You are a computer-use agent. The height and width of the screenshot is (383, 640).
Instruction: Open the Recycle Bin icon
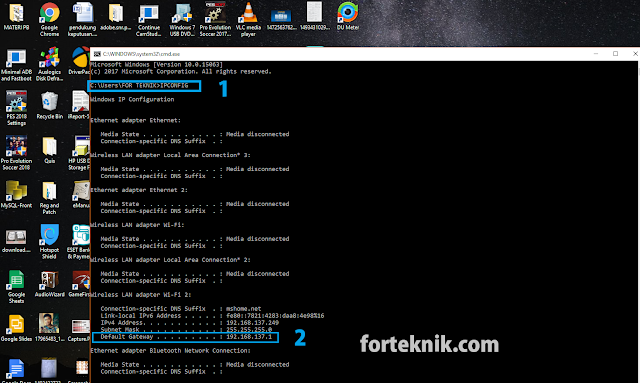(x=49, y=105)
